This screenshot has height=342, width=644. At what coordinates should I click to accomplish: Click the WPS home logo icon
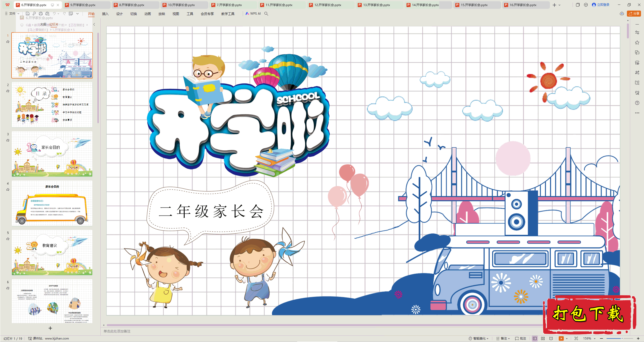(8, 5)
